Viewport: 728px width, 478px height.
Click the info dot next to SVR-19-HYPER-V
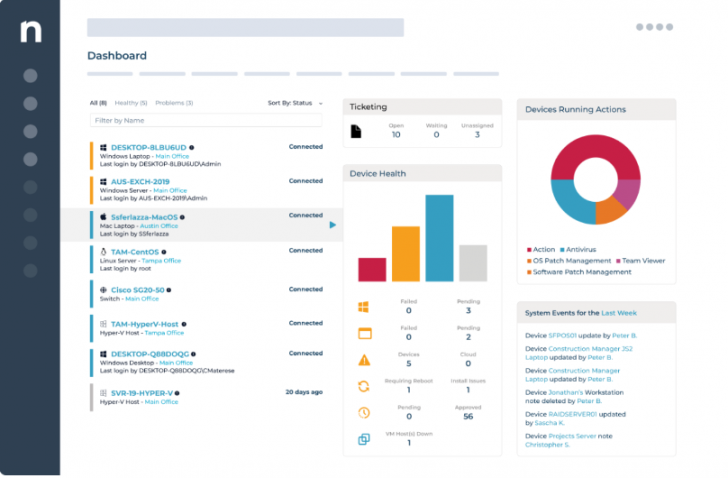point(177,393)
